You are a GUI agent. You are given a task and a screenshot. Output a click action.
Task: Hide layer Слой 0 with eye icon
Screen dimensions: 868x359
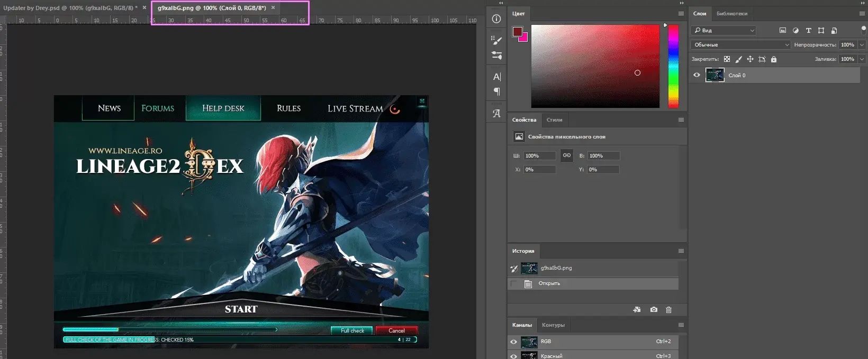[x=697, y=75]
